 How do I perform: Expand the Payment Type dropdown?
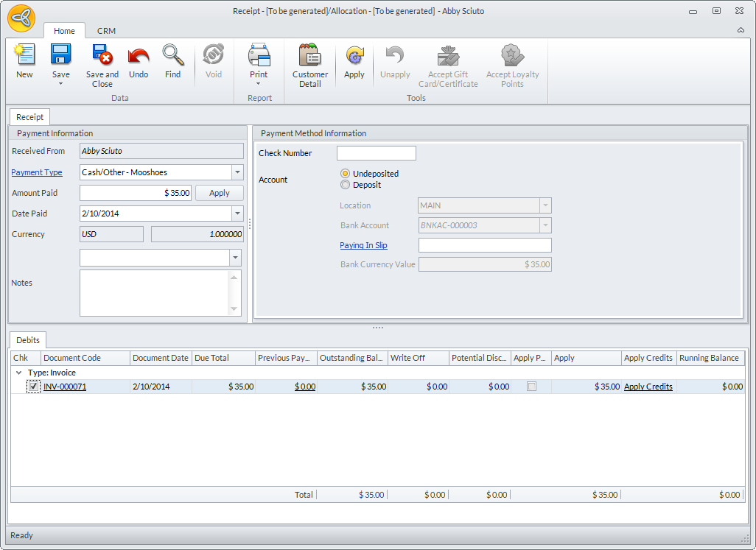pos(237,172)
